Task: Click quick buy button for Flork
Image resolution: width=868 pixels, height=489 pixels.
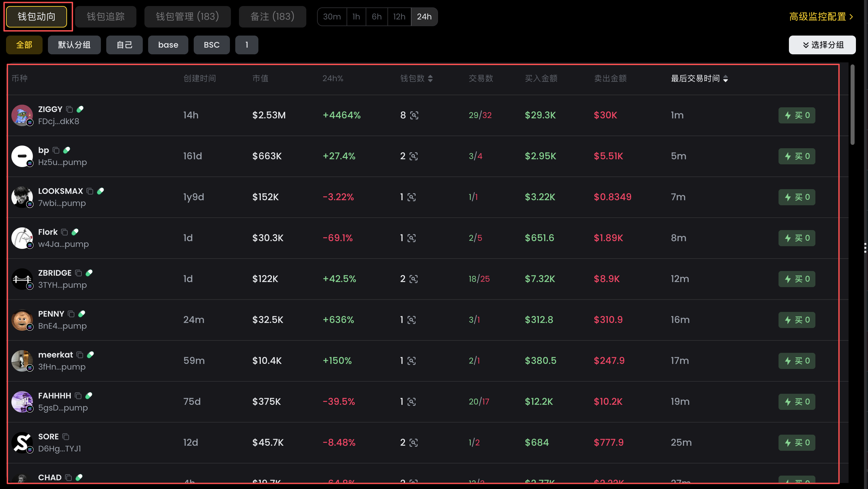Action: point(797,238)
